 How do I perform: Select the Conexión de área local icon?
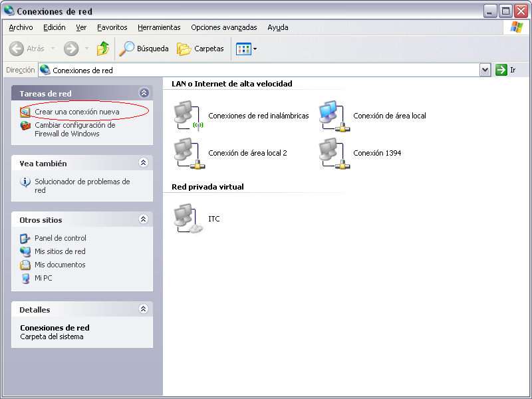coord(332,116)
